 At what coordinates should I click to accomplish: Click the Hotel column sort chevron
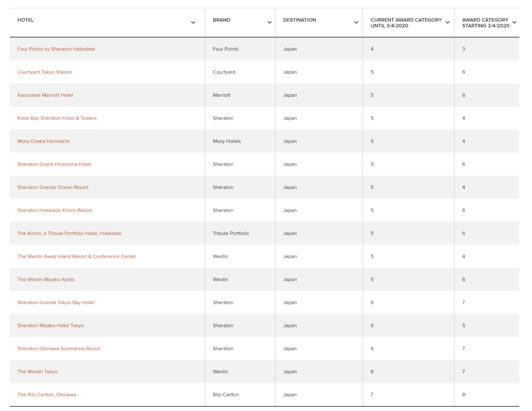[193, 22]
